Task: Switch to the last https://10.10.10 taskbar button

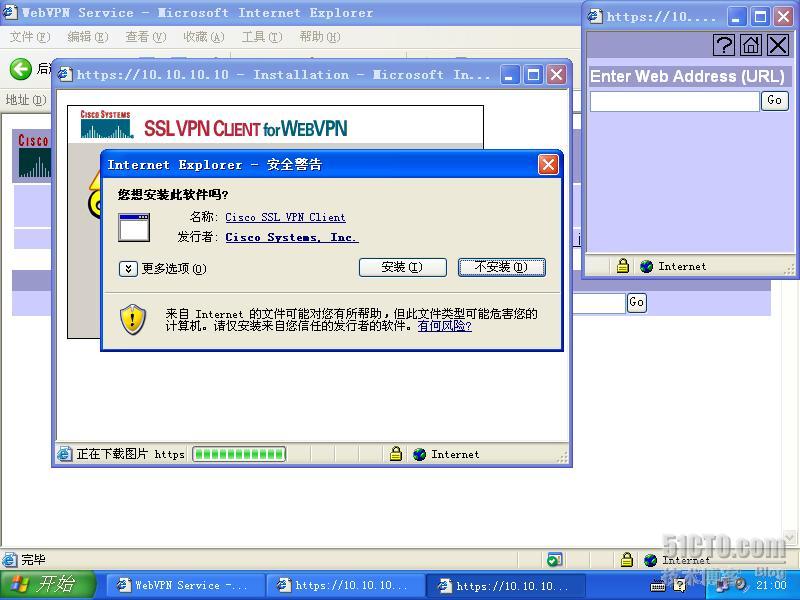Action: tap(507, 585)
